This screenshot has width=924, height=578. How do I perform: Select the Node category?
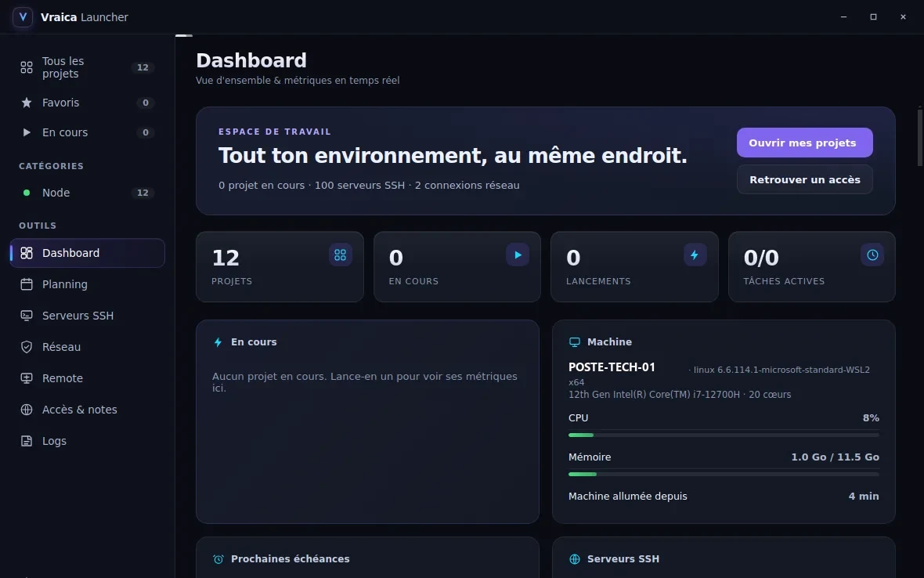click(x=87, y=193)
